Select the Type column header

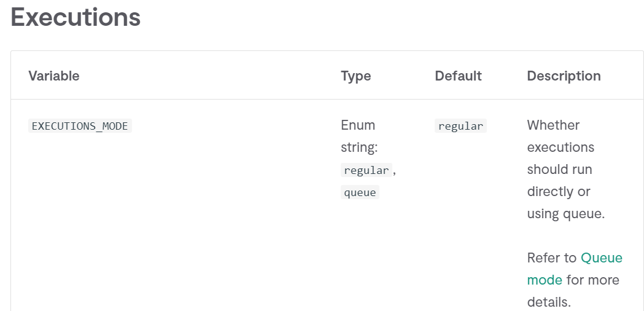[x=355, y=76]
